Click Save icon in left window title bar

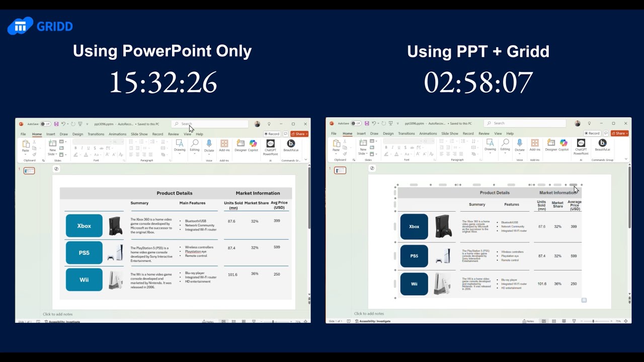56,124
